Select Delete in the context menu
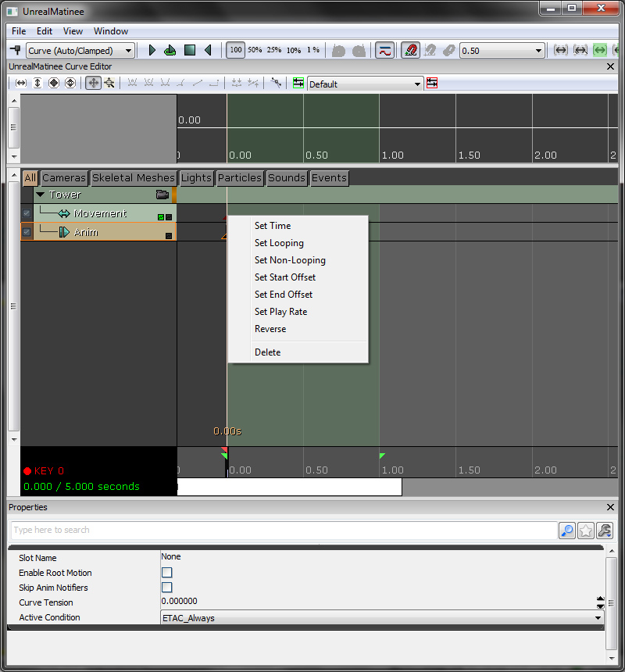Screen dimensions: 625x672 pyautogui.click(x=267, y=352)
